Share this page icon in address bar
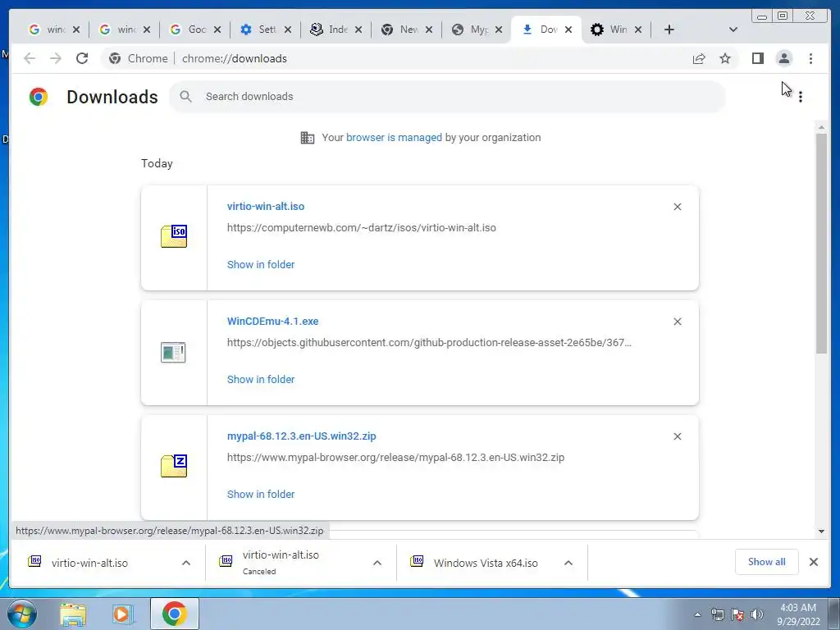 (x=699, y=58)
